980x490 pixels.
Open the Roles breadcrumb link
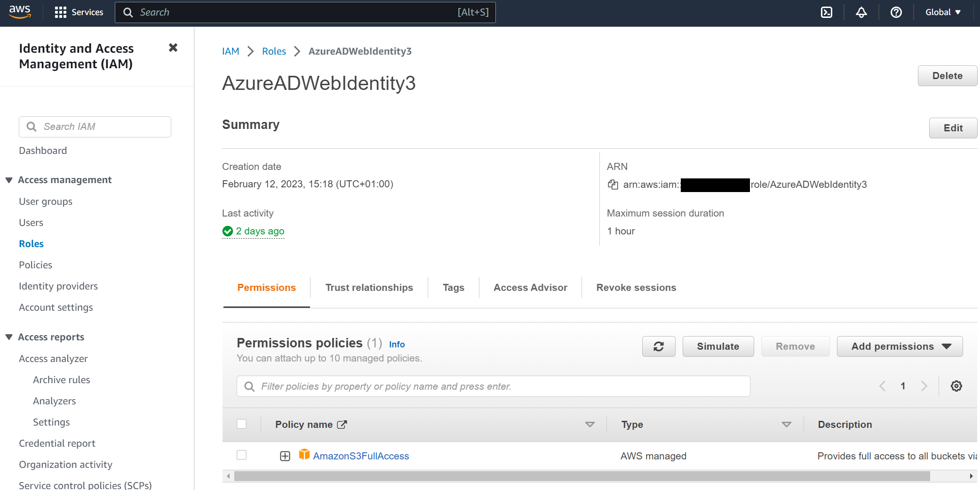pos(274,51)
